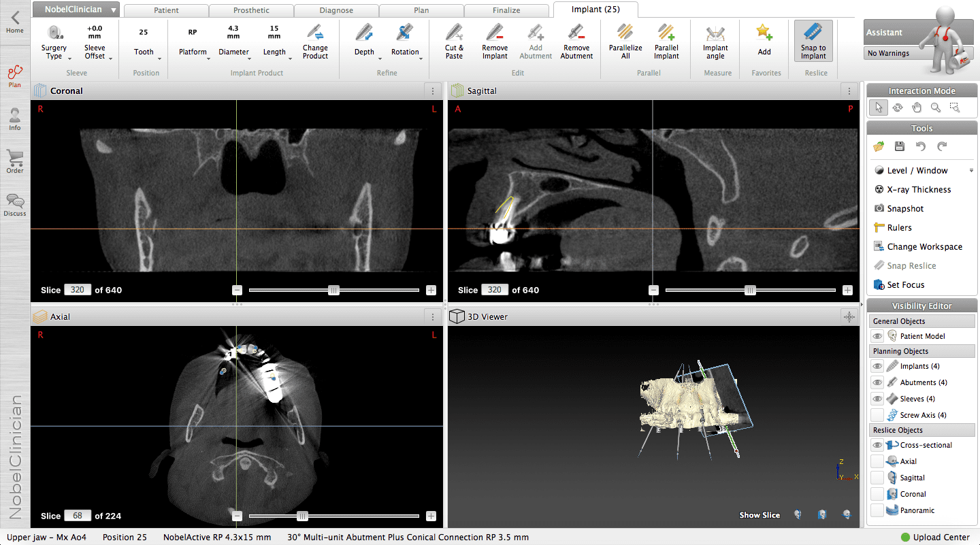
Task: Click undo arrow icon
Action: (921, 146)
